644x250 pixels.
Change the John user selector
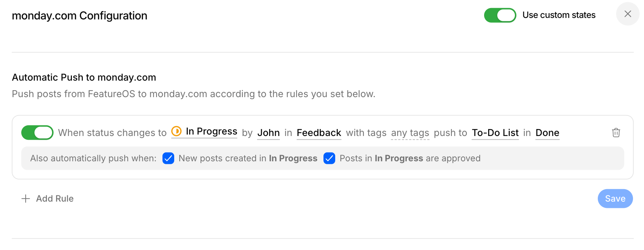268,133
